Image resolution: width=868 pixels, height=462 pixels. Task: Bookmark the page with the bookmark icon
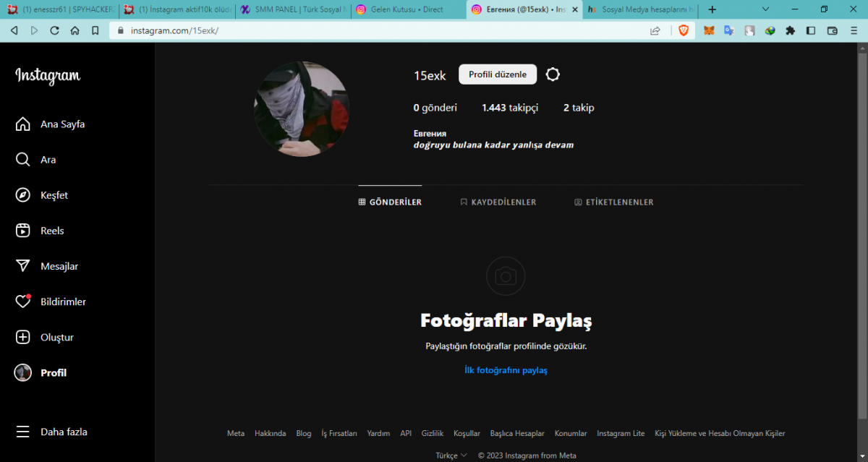coord(95,30)
